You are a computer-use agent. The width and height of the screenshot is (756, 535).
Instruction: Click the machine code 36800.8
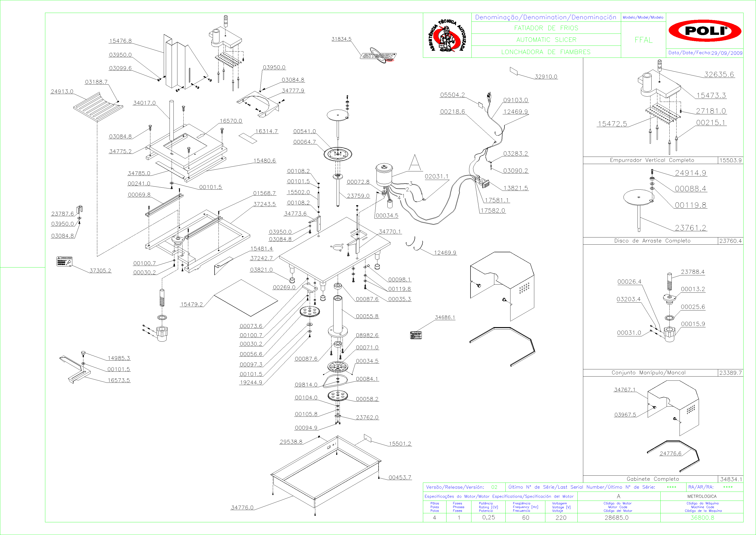[702, 518]
